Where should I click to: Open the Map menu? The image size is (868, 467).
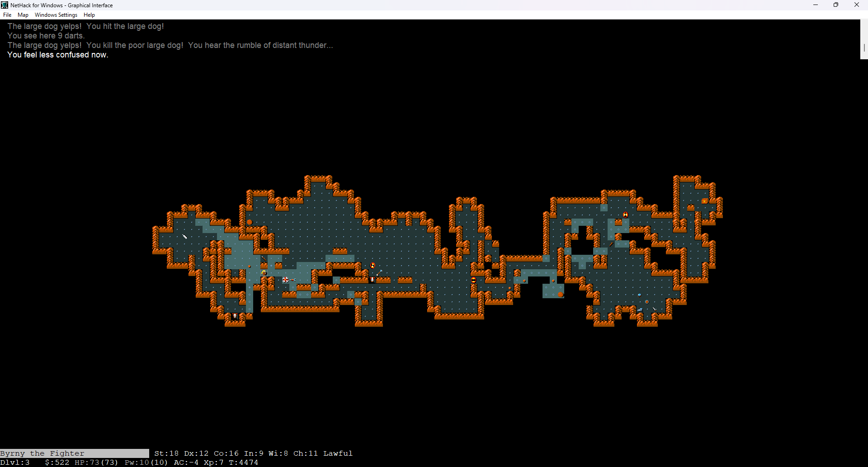tap(23, 15)
